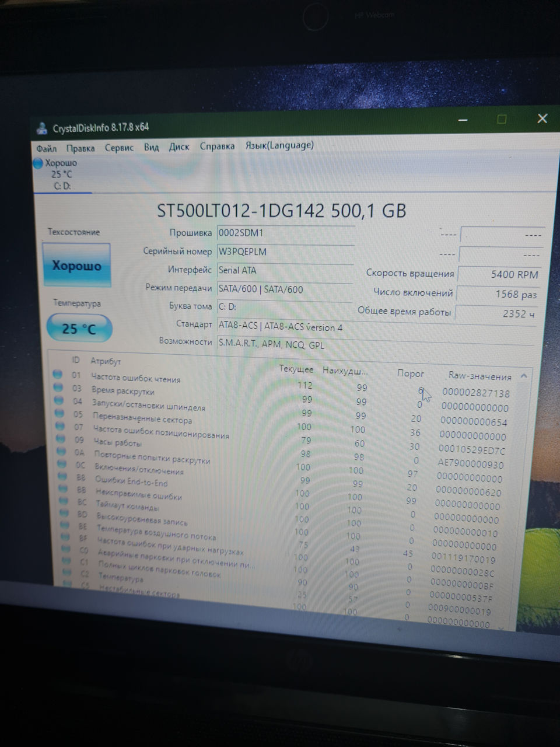
Task: Click raw value AE7900000930
Action: [x=471, y=465]
